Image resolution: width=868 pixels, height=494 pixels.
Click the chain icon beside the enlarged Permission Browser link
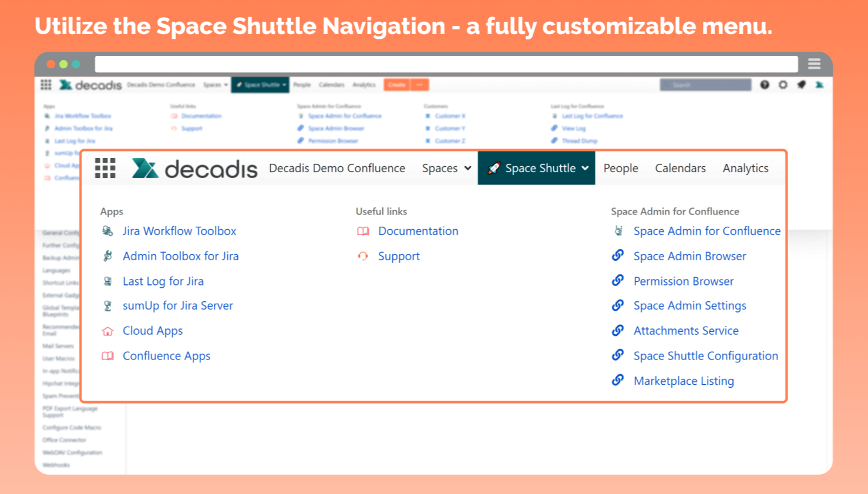tap(618, 281)
